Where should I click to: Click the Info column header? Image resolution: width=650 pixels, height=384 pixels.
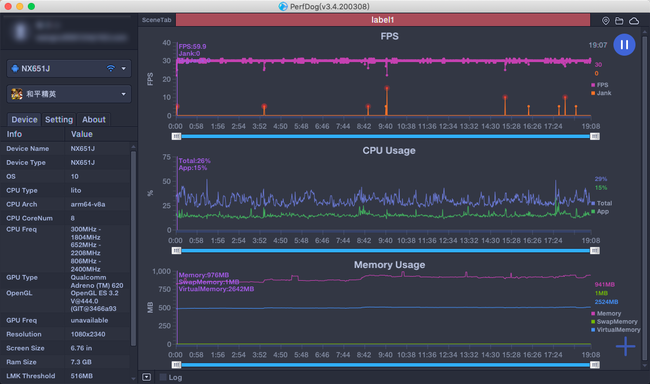(x=14, y=134)
